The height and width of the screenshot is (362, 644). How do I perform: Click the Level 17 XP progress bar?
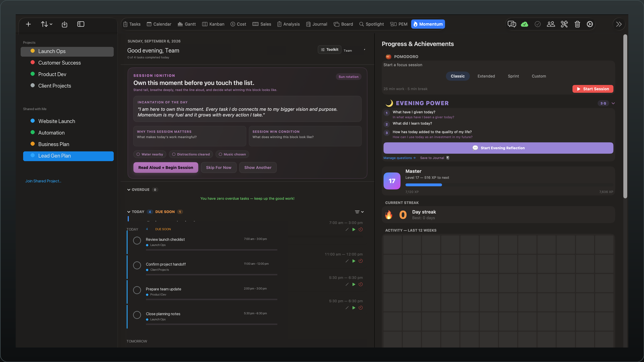point(509,185)
